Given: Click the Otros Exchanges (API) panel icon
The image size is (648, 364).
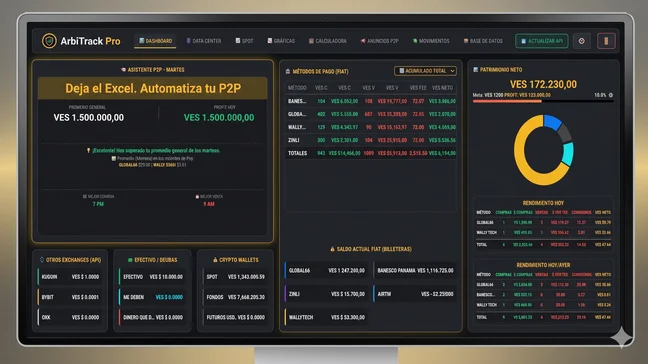Looking at the screenshot, I should coord(42,260).
